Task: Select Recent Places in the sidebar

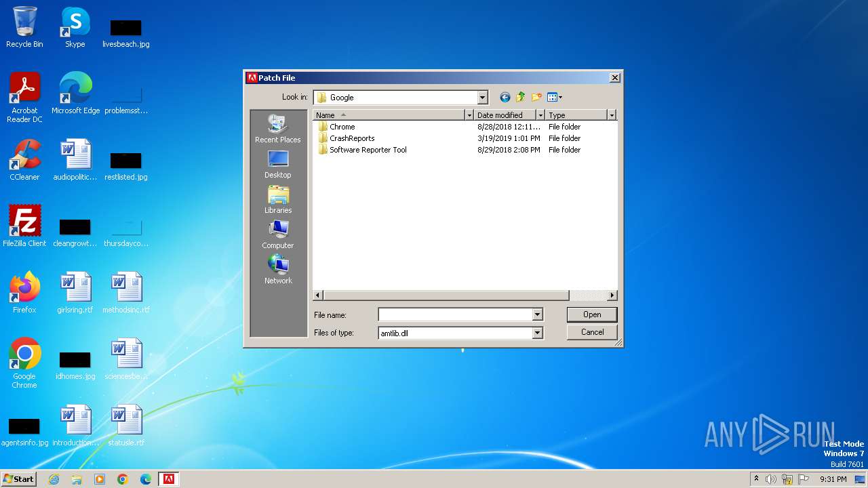Action: [278, 129]
